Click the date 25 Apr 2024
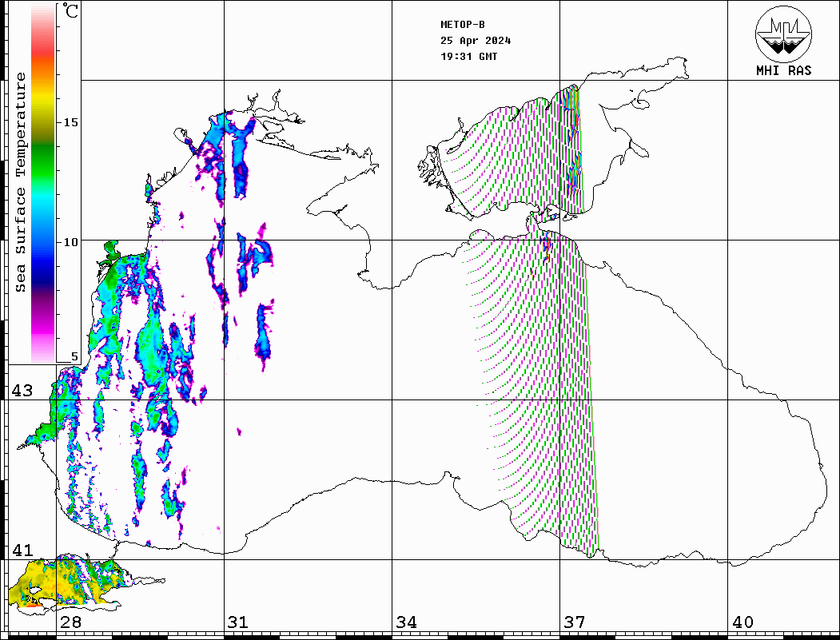840x640 pixels. [x=476, y=41]
